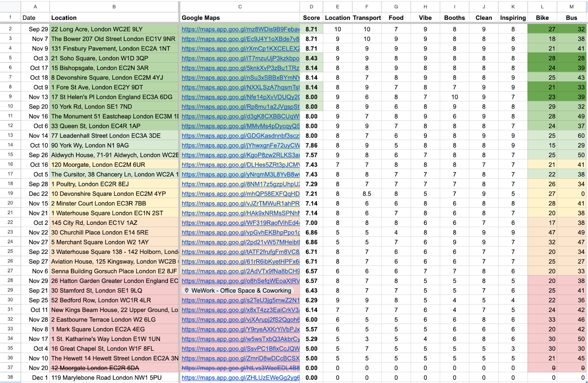Open maps link for 1 St. Katharine's Way

click(x=241, y=339)
